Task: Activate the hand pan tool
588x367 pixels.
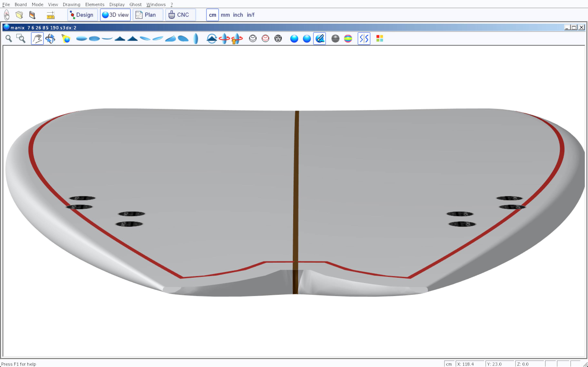Action: pos(37,39)
